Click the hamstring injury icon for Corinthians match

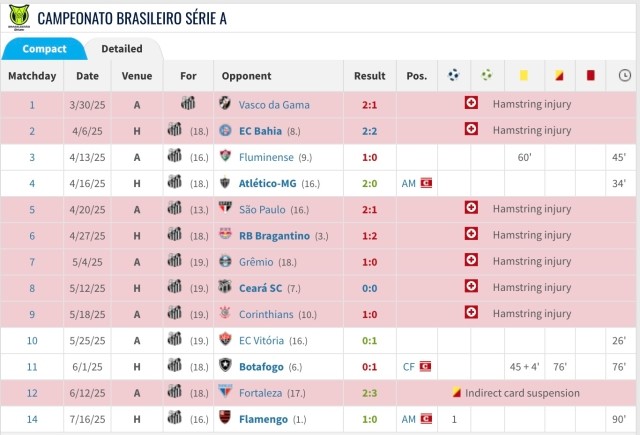[470, 313]
